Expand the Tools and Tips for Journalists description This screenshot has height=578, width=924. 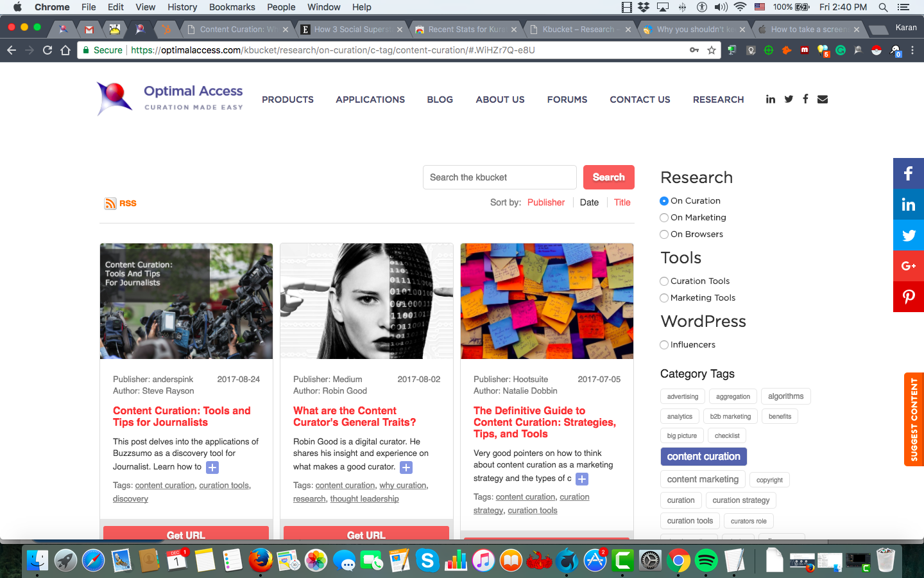212,468
